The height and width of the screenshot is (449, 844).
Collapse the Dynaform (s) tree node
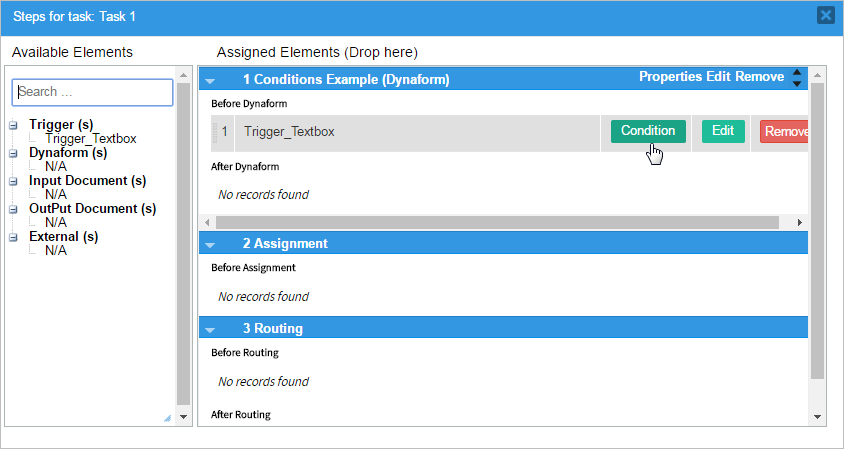[13, 153]
